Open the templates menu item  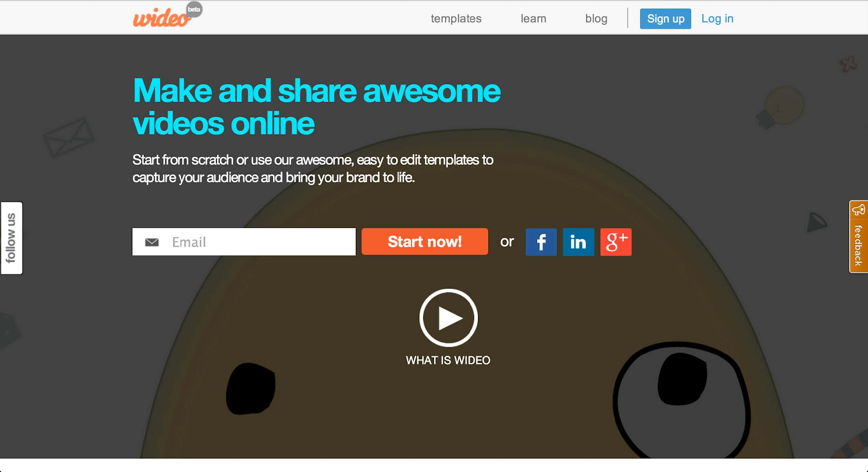456,18
